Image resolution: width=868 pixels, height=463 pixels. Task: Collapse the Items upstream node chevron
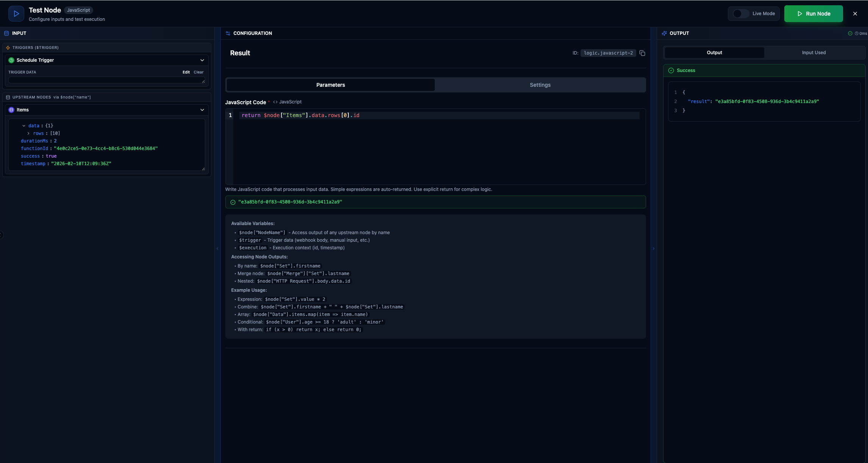click(202, 110)
